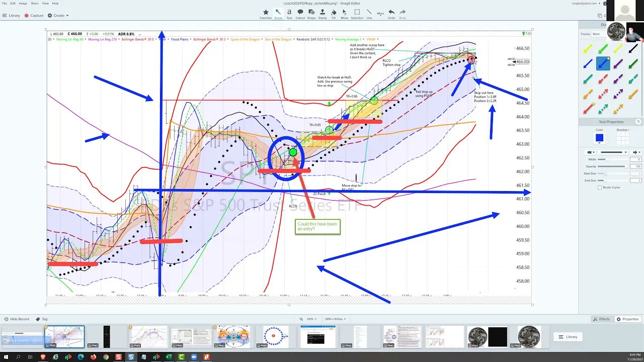Open the Library from the top toolbar
This screenshot has width=644, height=362.
tap(11, 16)
